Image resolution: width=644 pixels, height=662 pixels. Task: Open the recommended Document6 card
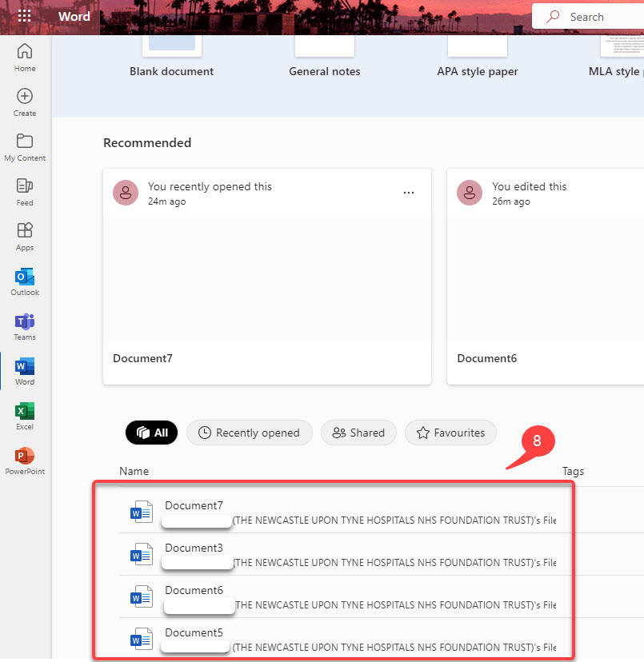click(x=546, y=277)
